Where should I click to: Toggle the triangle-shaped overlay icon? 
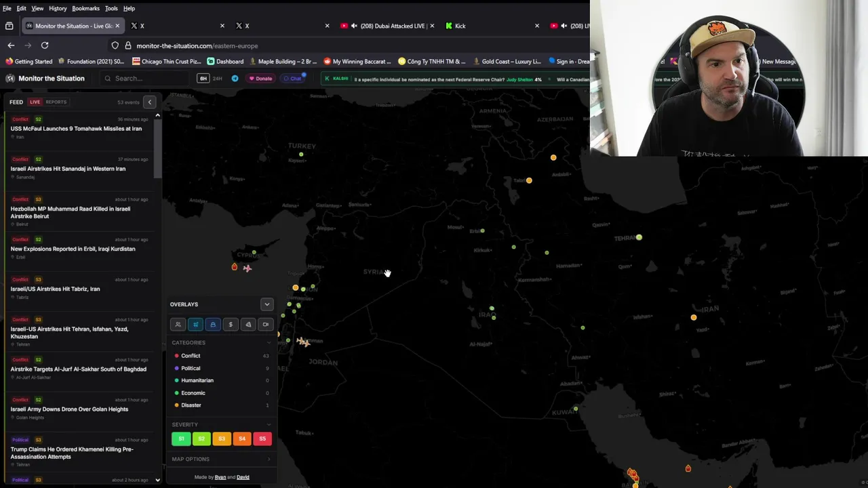coord(248,325)
